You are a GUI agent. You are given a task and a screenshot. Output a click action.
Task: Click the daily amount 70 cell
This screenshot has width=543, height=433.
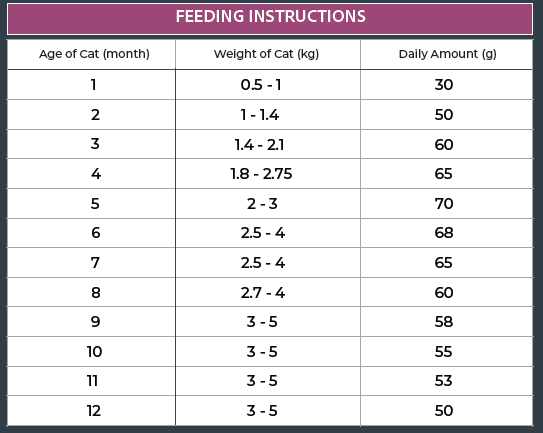447,203
